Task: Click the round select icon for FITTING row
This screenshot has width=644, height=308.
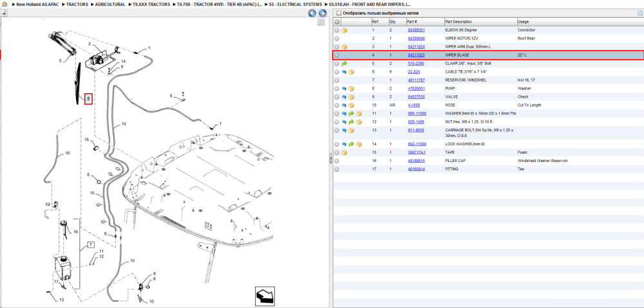Action: tap(337, 169)
